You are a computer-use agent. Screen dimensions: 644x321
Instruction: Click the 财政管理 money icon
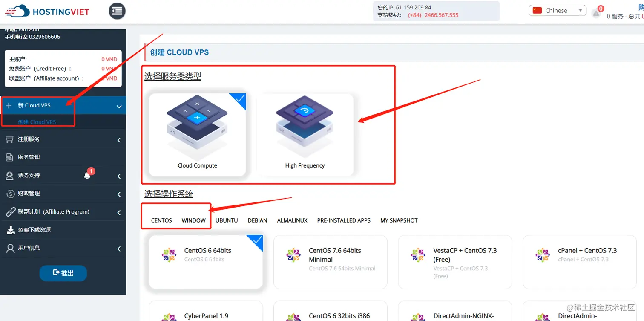pos(10,194)
